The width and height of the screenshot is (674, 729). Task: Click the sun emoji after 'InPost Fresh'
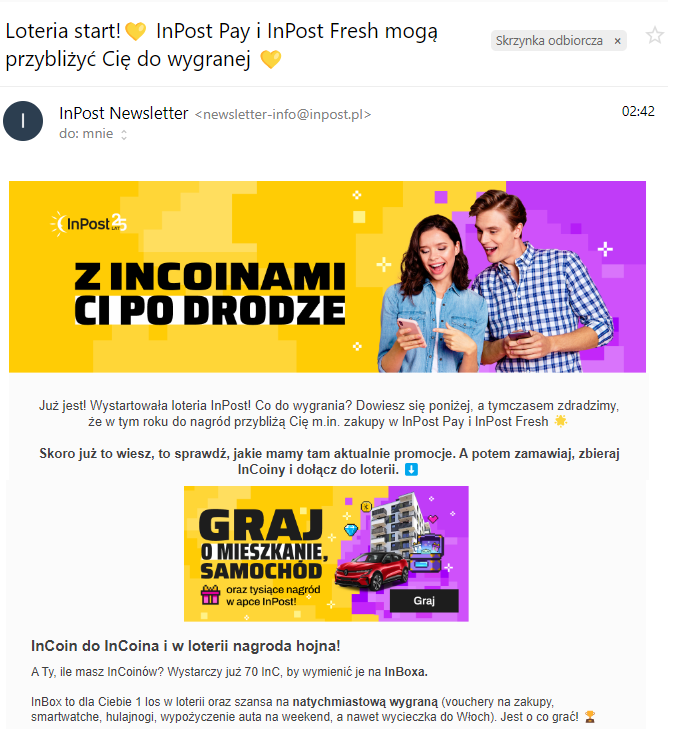pos(561,421)
